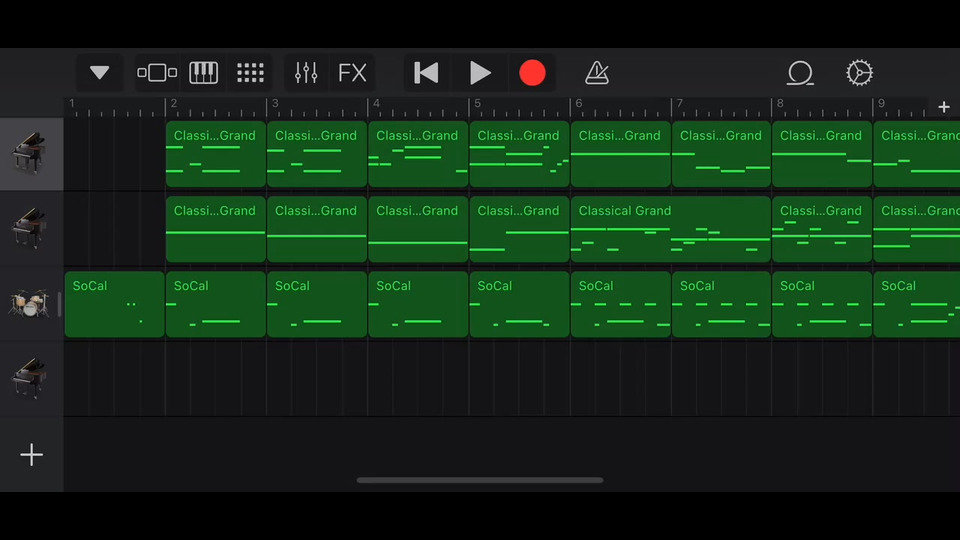Select track two piano region at bar 4
The width and height of the screenshot is (960, 540).
418,229
